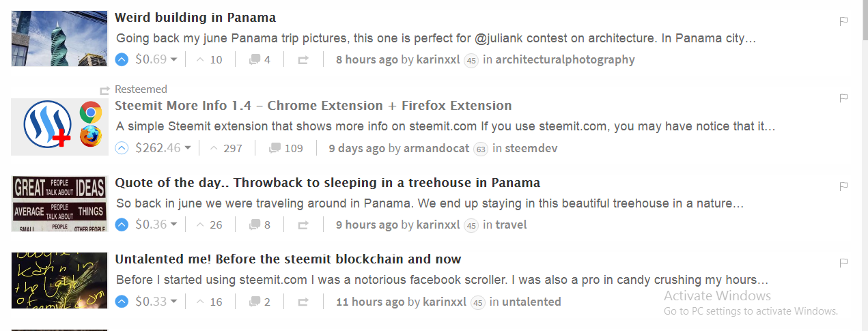Resteem the Weird building in Panama post
The height and width of the screenshot is (331, 868).
pos(303,59)
